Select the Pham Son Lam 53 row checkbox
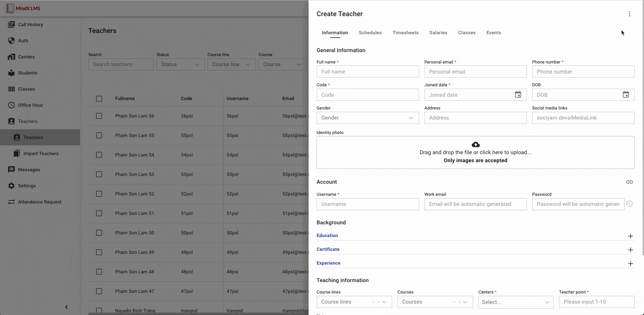The width and height of the screenshot is (644, 315). [99, 174]
